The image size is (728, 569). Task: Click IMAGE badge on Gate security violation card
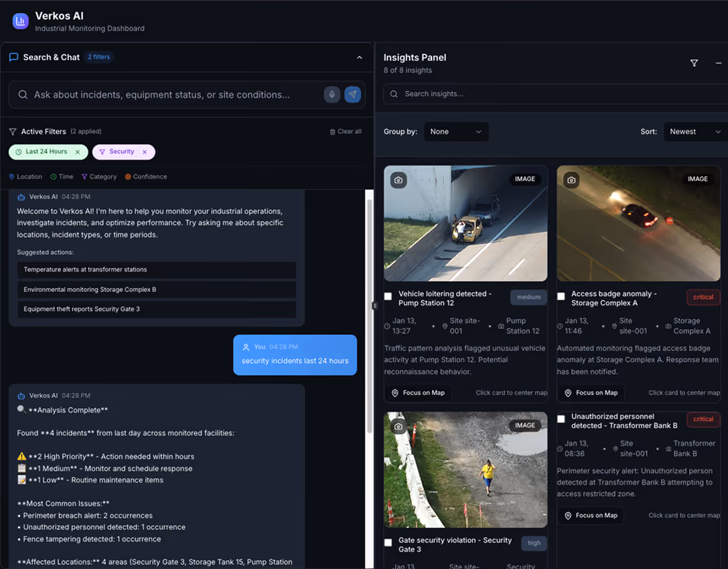525,426
